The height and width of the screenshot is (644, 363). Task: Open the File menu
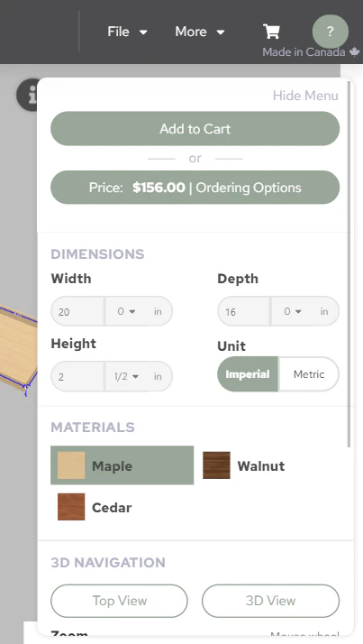pos(127,32)
